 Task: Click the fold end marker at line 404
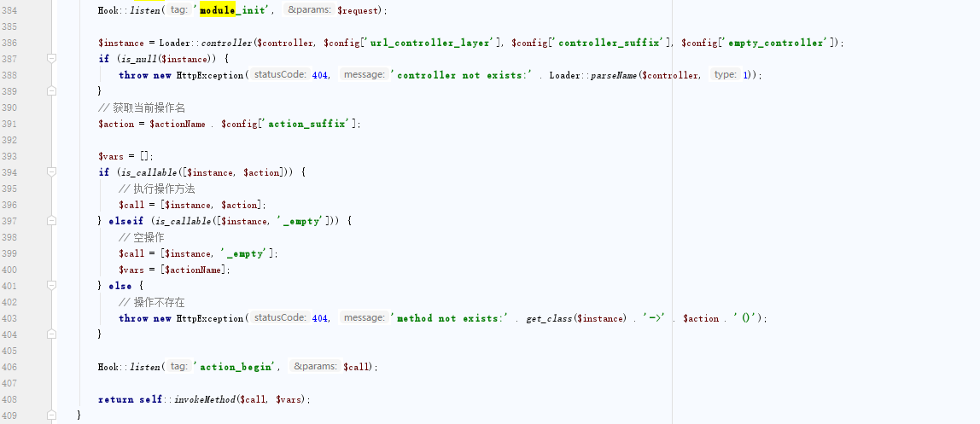(52, 334)
